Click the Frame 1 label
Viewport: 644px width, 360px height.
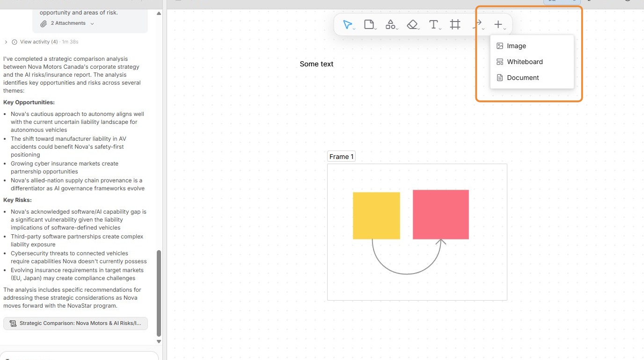click(341, 157)
